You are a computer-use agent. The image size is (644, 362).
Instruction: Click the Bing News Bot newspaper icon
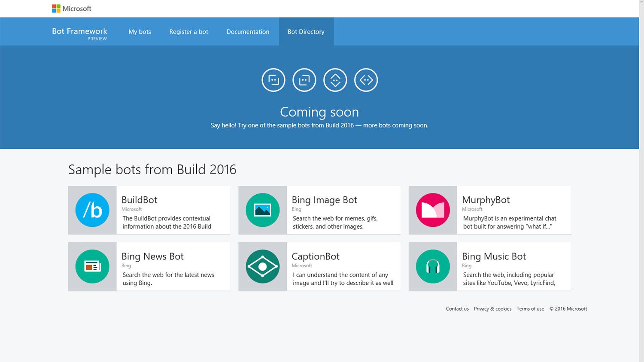(x=92, y=266)
